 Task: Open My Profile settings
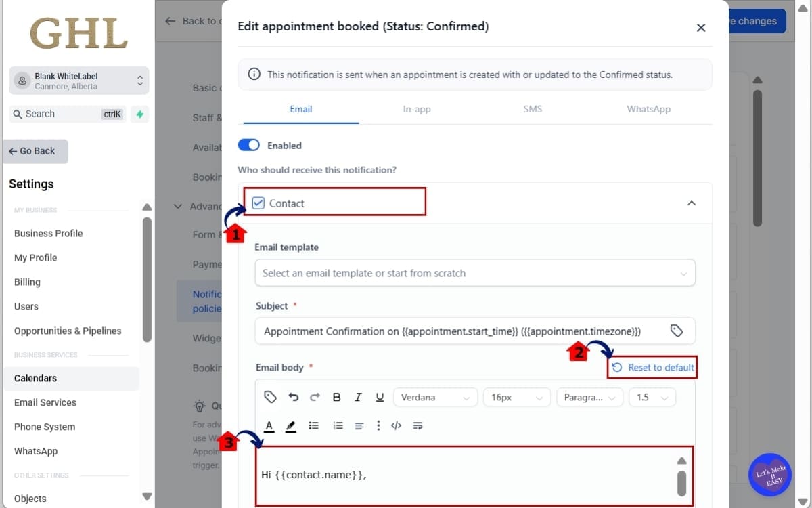pyautogui.click(x=35, y=257)
